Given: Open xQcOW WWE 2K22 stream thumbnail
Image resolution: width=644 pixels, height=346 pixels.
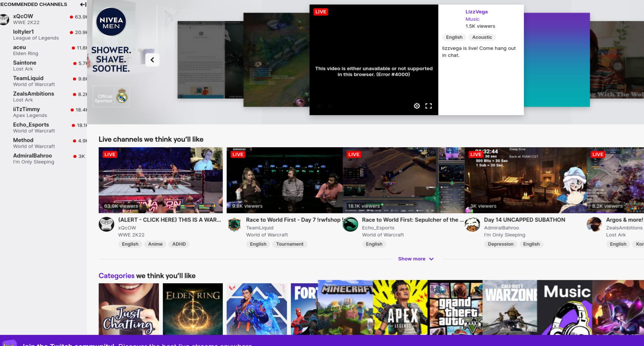Looking at the screenshot, I should coord(161,180).
